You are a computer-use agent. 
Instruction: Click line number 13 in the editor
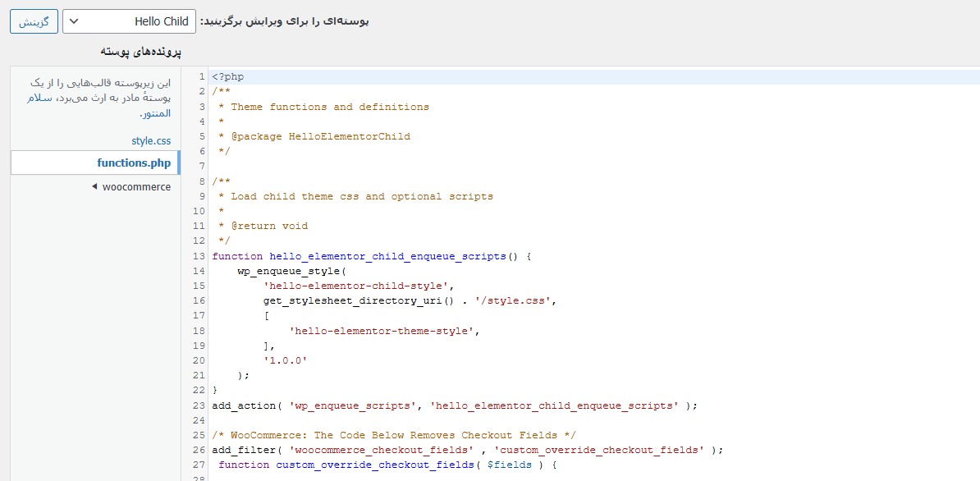coord(199,256)
